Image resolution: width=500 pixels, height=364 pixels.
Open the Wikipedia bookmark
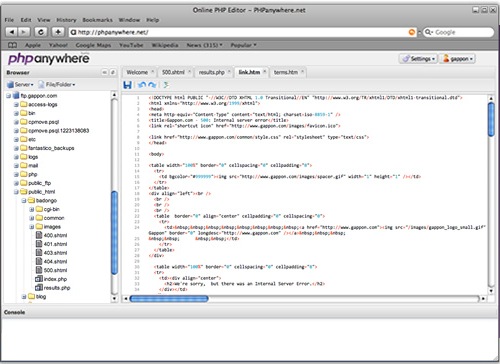point(165,45)
